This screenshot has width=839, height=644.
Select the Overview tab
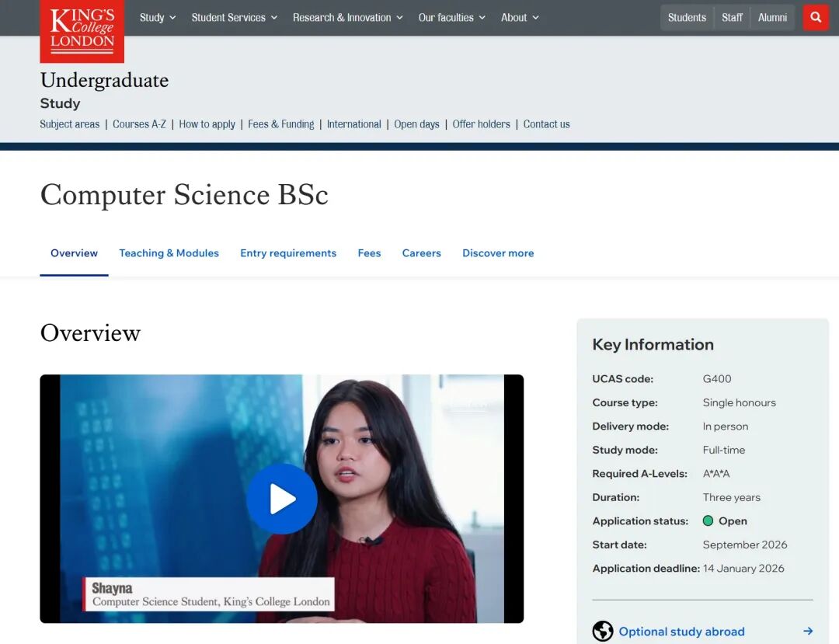pos(74,253)
